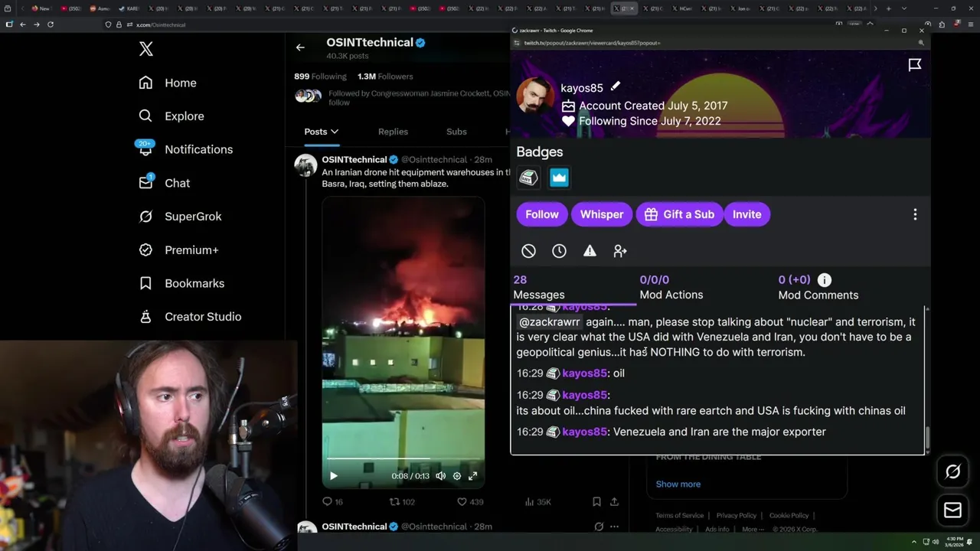Open SuperGrok from X sidebar
The height and width of the screenshot is (551, 980).
tap(180, 217)
